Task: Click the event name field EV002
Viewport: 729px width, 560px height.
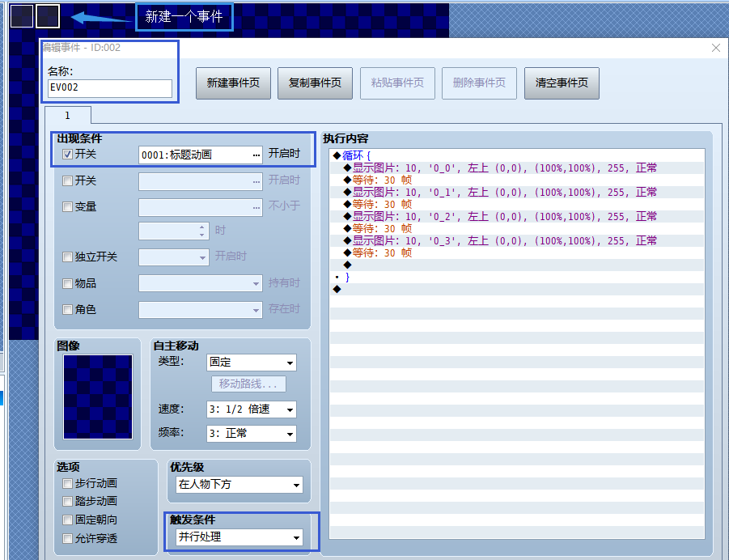Action: point(110,88)
